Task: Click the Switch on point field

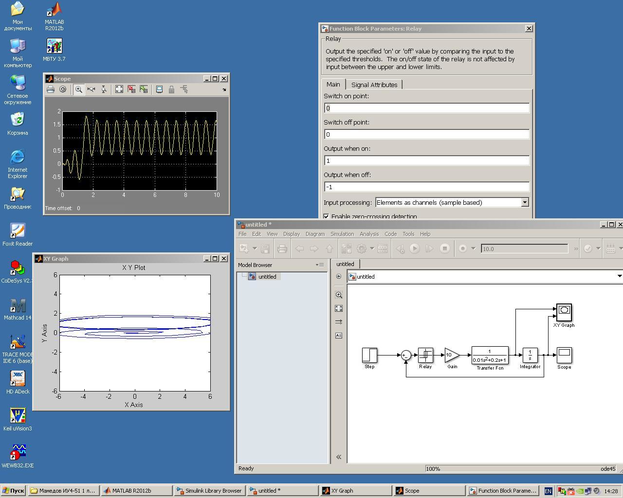Action: pyautogui.click(x=425, y=108)
